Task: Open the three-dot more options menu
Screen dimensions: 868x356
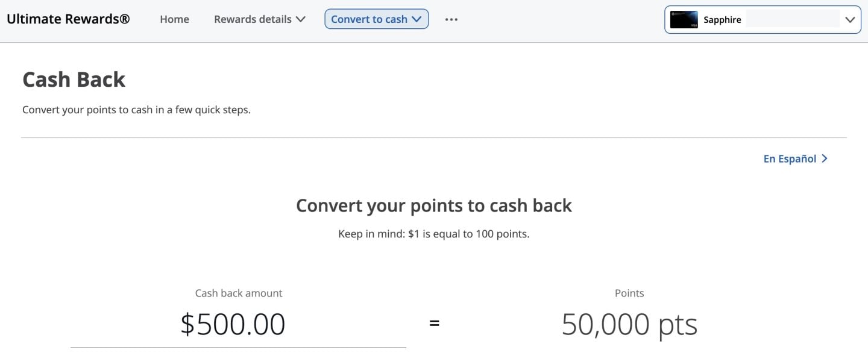Action: (451, 19)
